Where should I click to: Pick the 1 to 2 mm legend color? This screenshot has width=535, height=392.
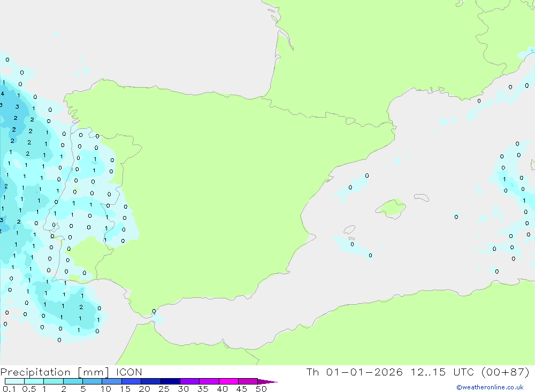pyautogui.click(x=53, y=381)
